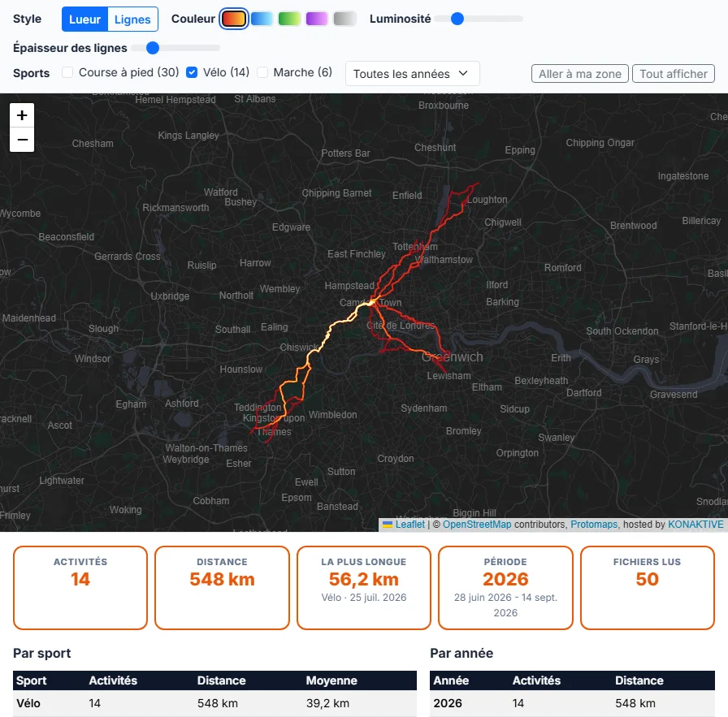Click the Période 2026 card
This screenshot has height=717, width=728.
(x=505, y=588)
